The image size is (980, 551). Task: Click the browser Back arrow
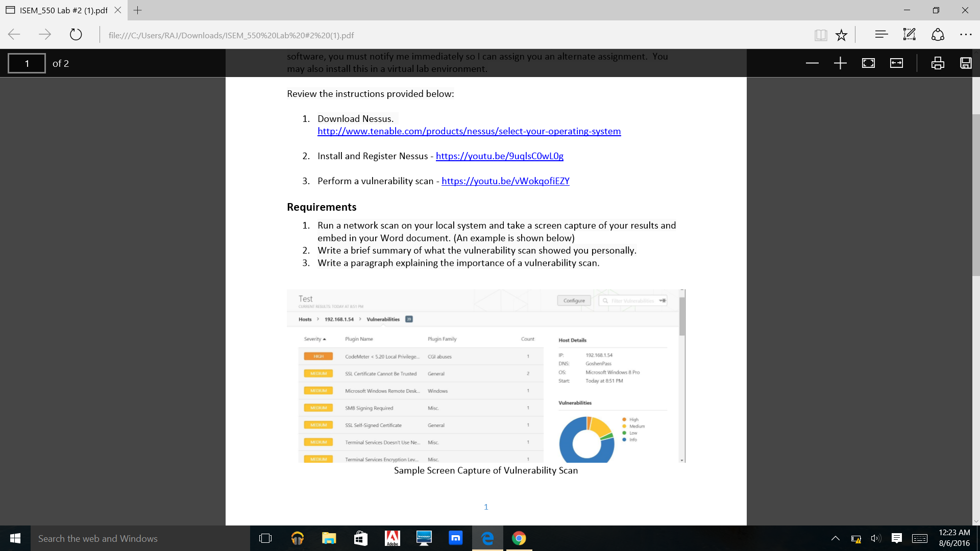[x=14, y=35]
